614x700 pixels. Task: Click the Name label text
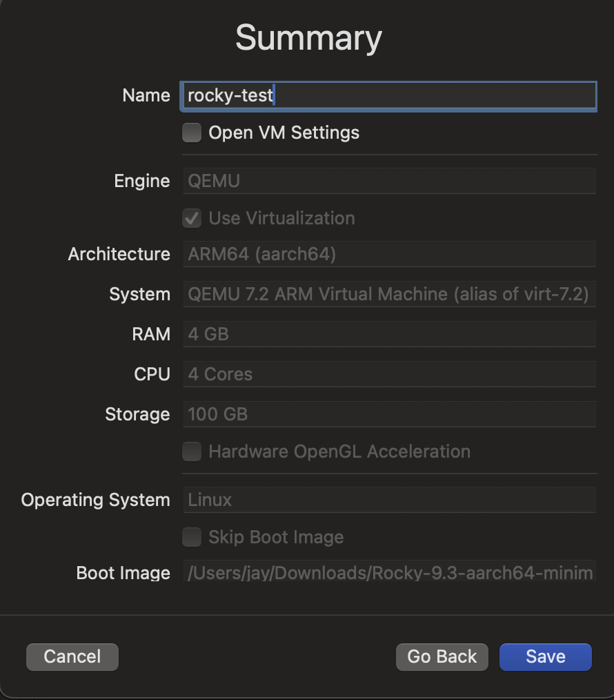146,96
